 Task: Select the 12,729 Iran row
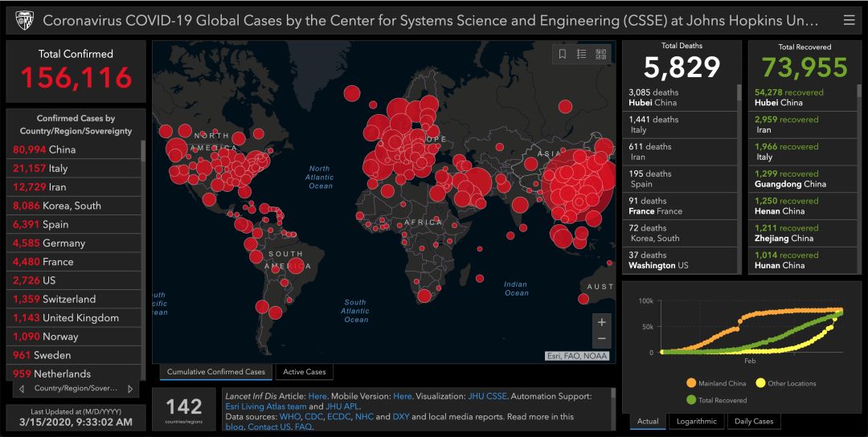coord(74,187)
